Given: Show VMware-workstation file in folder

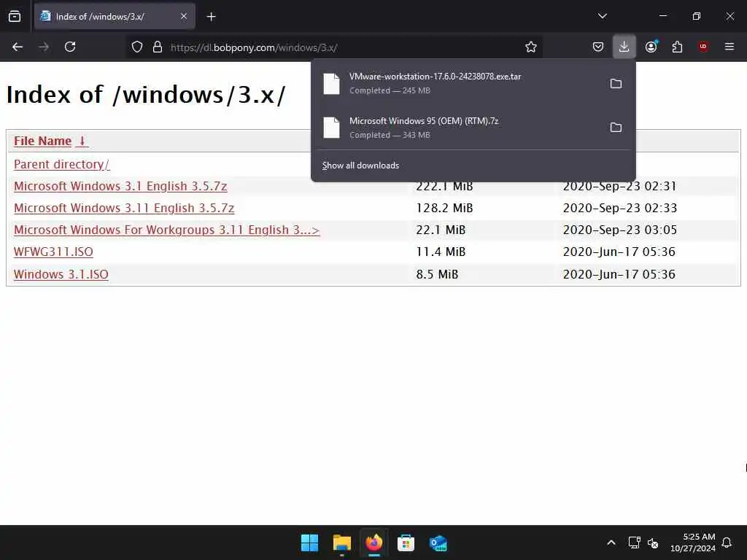Looking at the screenshot, I should pyautogui.click(x=616, y=84).
